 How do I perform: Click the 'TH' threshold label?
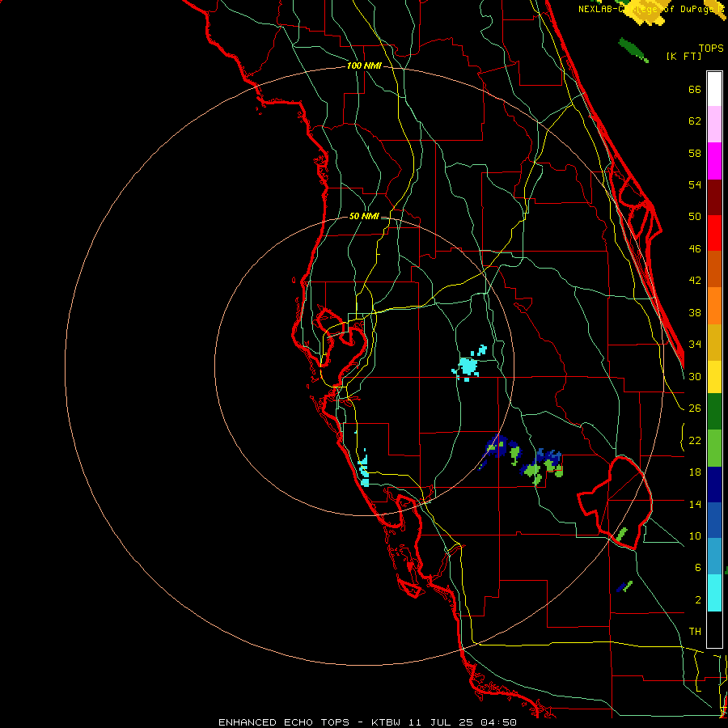pos(695,632)
